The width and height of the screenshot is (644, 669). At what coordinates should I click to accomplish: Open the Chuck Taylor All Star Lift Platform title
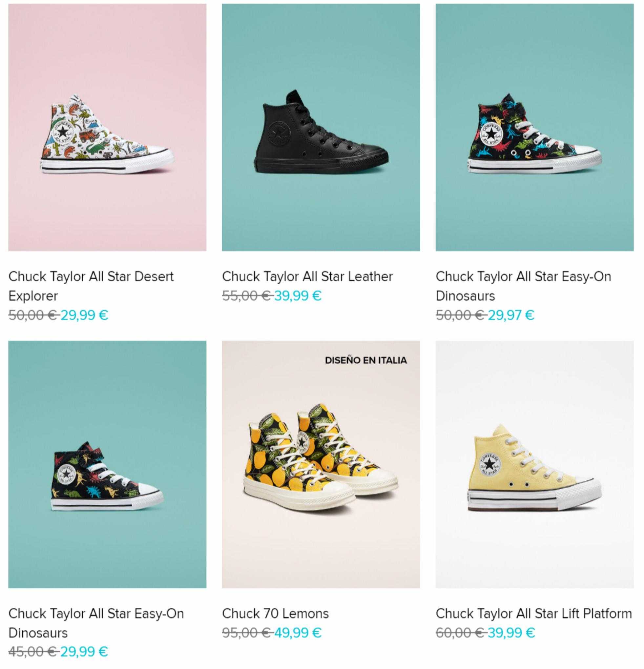point(534,613)
